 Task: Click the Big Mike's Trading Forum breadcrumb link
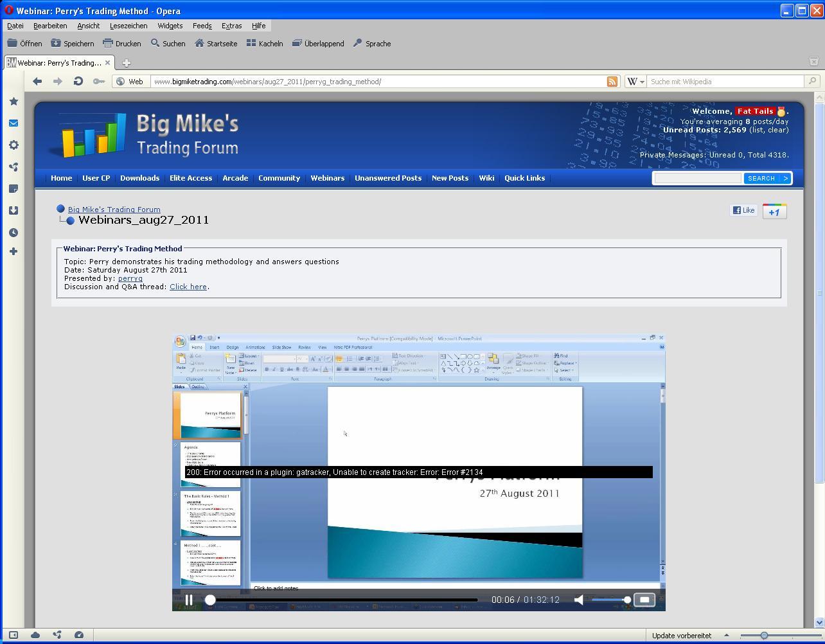coord(114,210)
